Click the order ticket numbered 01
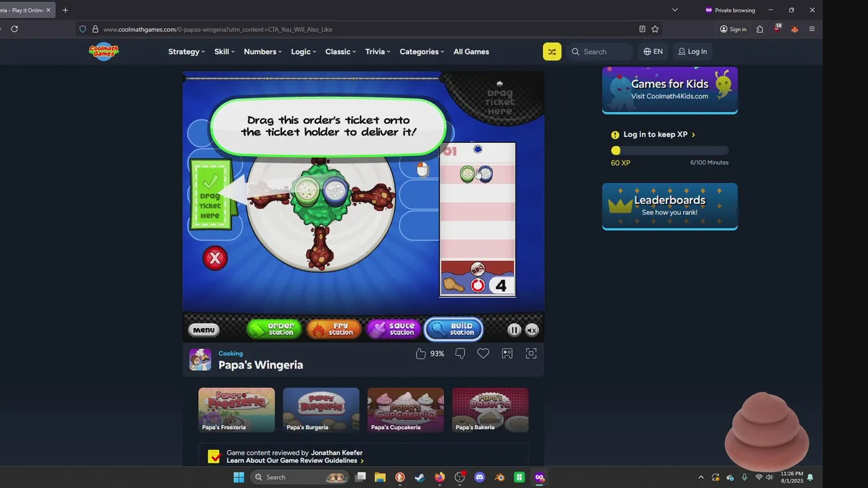 point(477,219)
